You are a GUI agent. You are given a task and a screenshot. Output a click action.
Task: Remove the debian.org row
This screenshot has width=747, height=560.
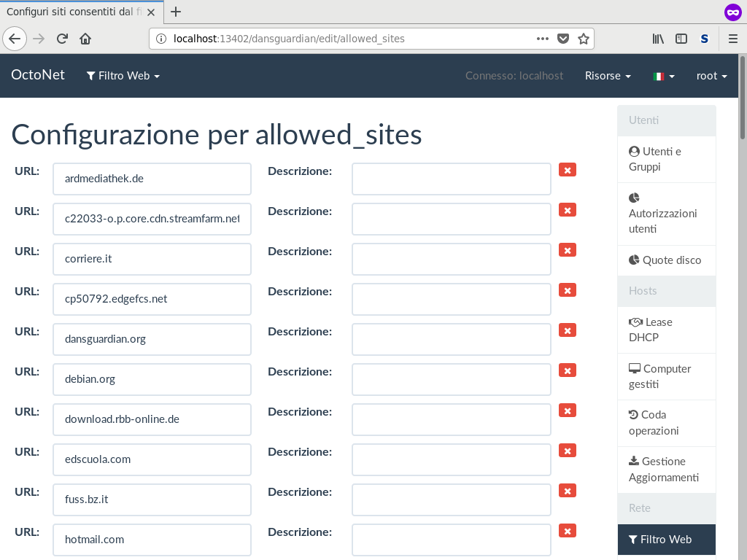(568, 370)
